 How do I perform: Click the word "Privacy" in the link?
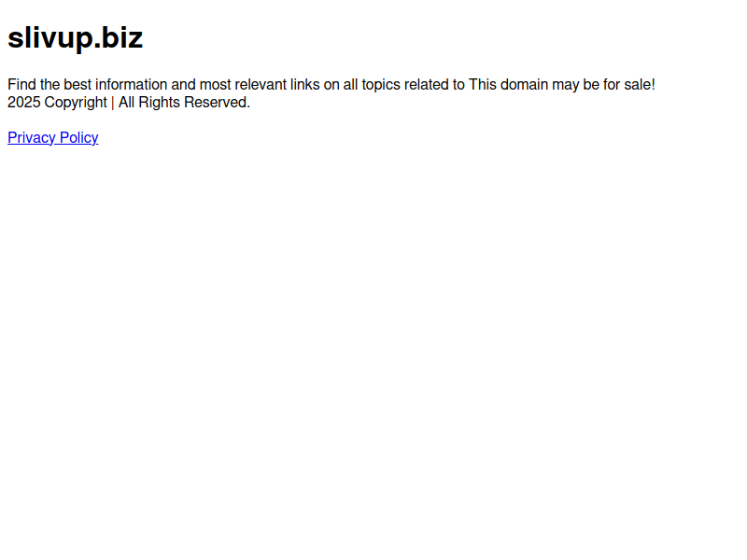pyautogui.click(x=32, y=137)
